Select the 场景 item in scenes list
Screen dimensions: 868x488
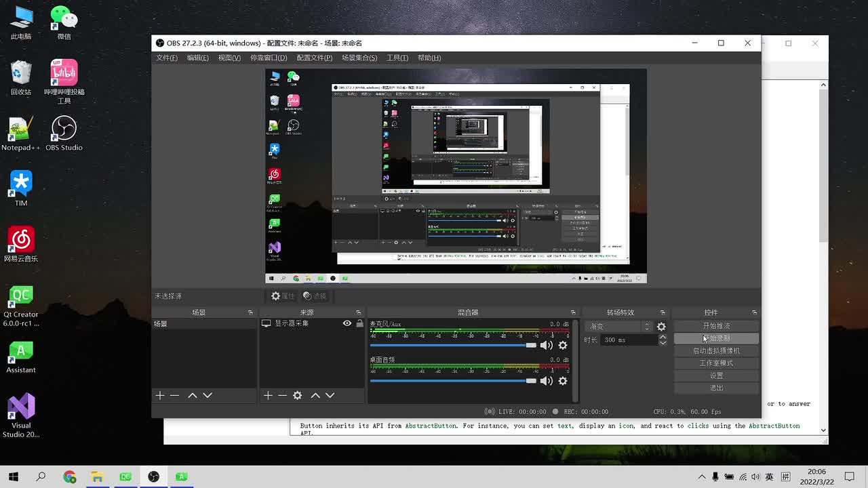(x=203, y=324)
